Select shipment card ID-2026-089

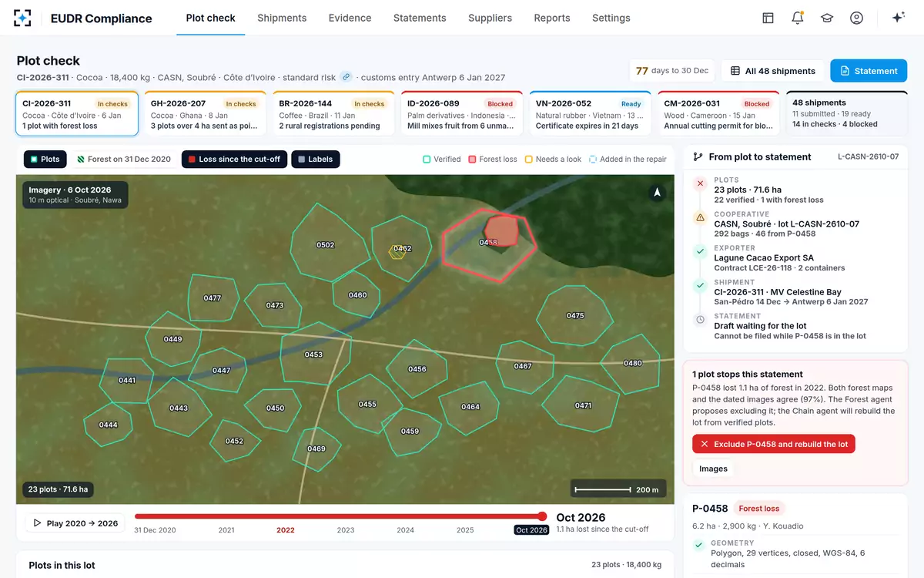(x=462, y=113)
